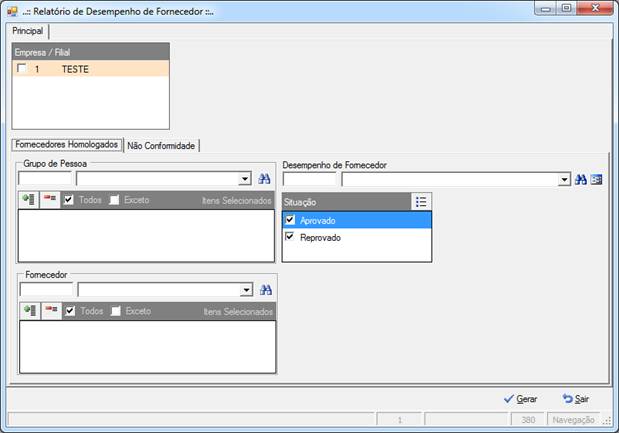
Task: Check Exceto in Grupo de Pessoa
Action: [x=114, y=200]
